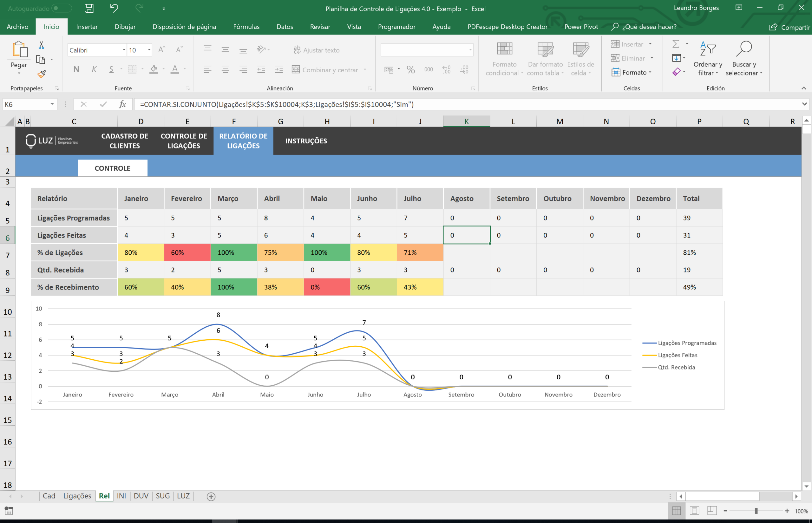Click the CONTROLE button
The width and height of the screenshot is (812, 523).
(x=112, y=168)
